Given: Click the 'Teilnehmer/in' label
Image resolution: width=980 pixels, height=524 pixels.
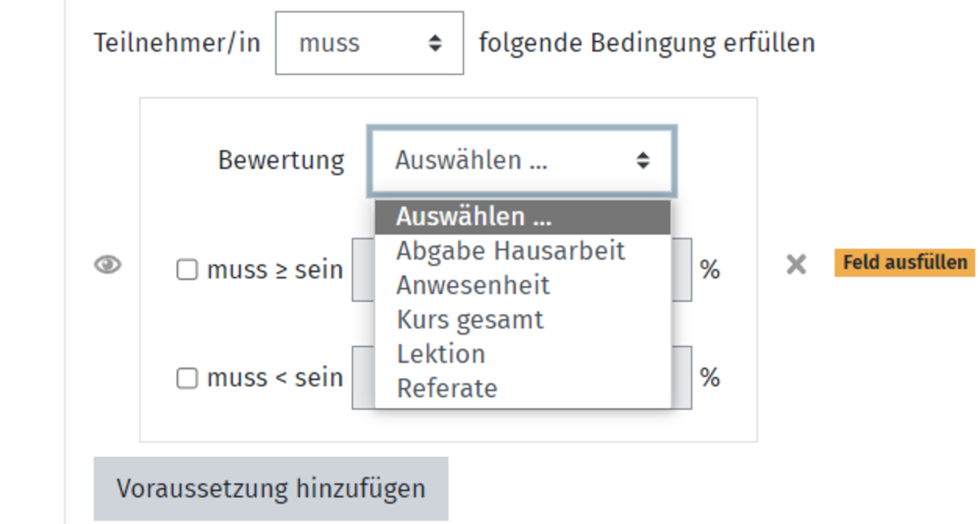Looking at the screenshot, I should 177,43.
